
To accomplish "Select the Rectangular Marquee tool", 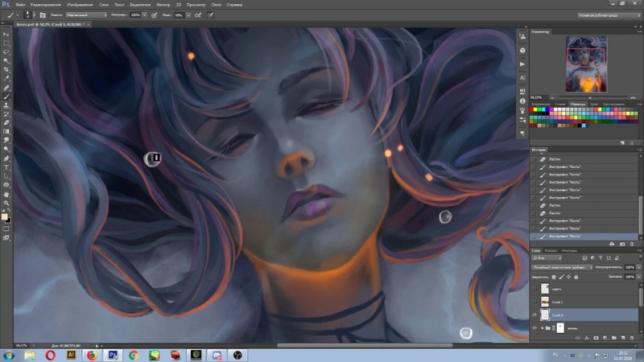I will (x=6, y=43).
